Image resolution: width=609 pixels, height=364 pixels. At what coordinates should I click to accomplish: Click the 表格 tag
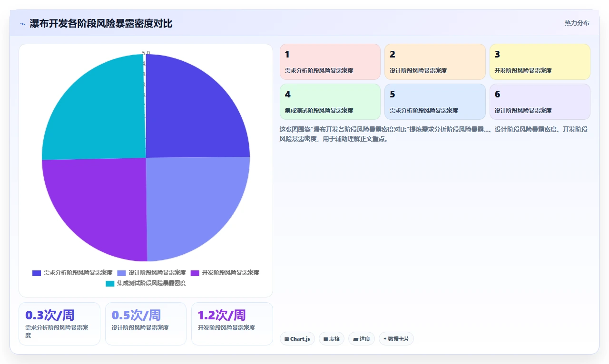pos(332,339)
